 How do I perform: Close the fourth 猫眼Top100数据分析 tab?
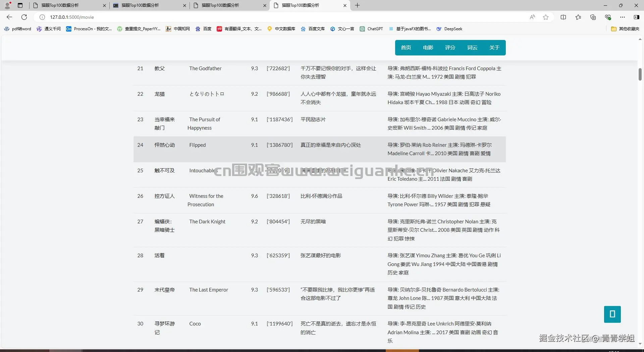point(345,5)
